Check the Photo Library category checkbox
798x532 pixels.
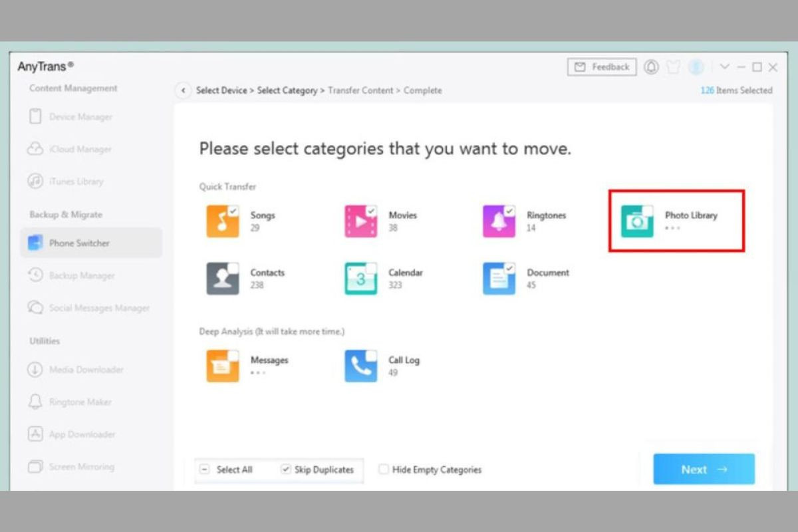pyautogui.click(x=648, y=211)
